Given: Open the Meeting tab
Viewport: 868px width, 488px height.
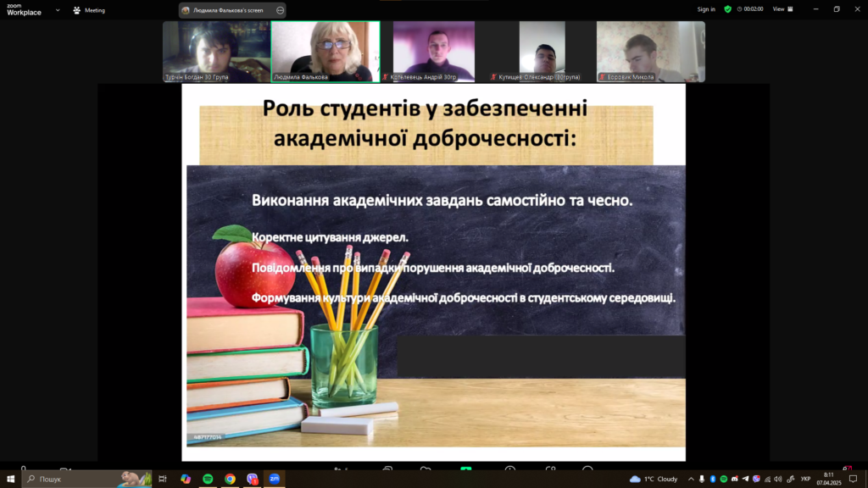Looking at the screenshot, I should click(x=89, y=10).
